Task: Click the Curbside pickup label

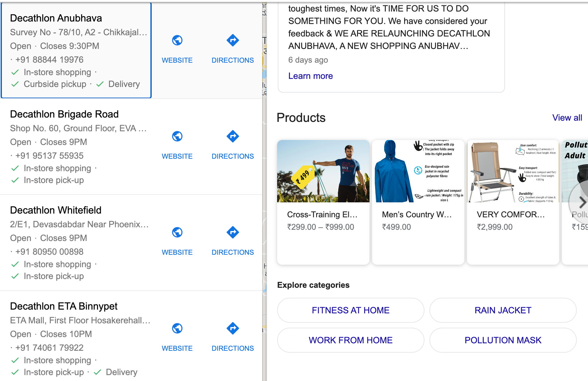Action: (55, 84)
